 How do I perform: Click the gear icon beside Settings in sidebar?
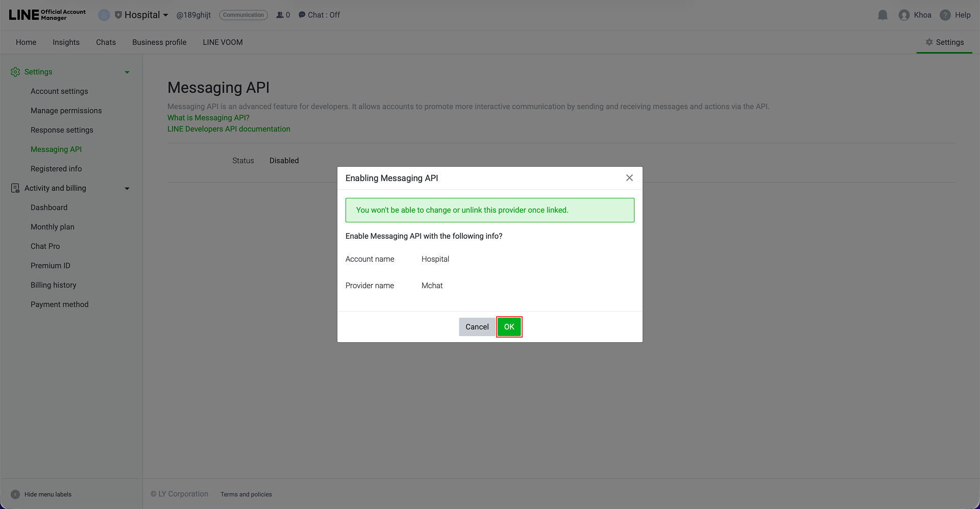point(15,71)
